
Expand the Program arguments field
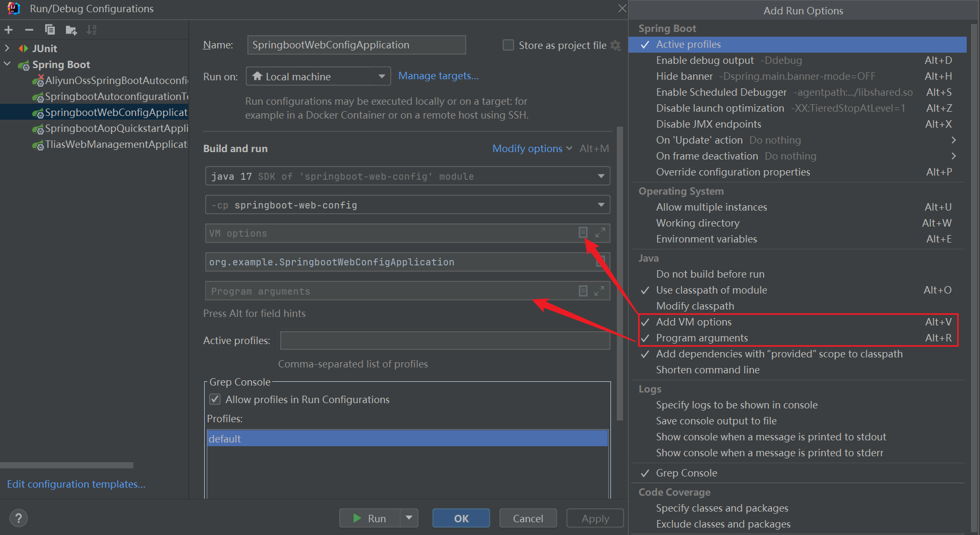599,291
